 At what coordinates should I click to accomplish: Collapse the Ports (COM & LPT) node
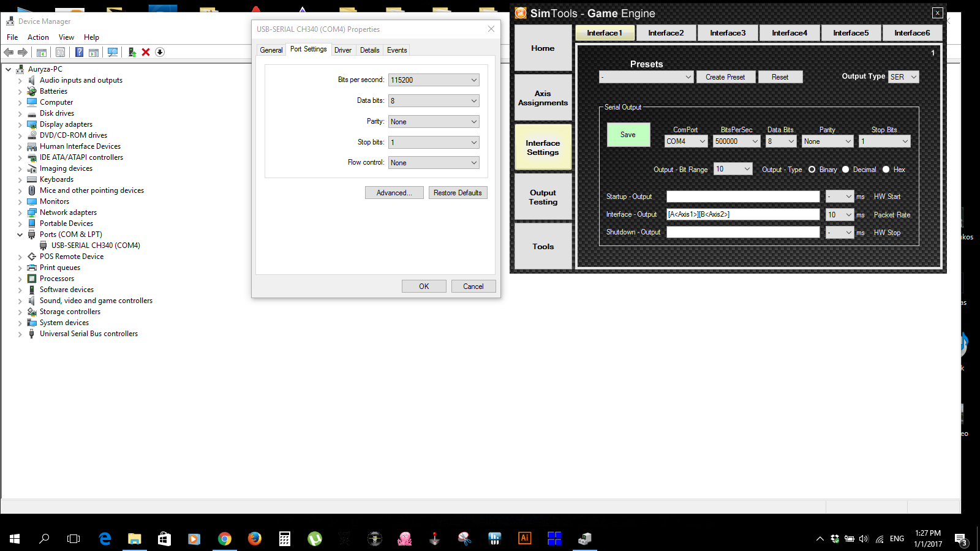20,234
